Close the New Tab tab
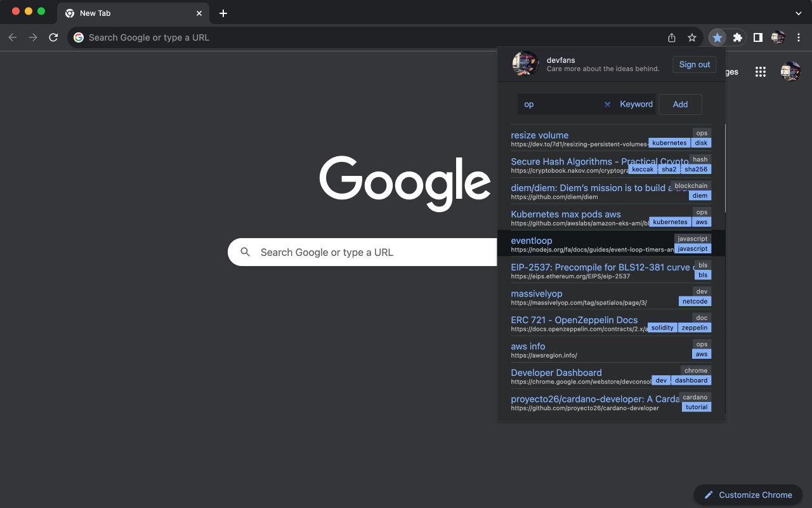The width and height of the screenshot is (812, 508). click(199, 13)
